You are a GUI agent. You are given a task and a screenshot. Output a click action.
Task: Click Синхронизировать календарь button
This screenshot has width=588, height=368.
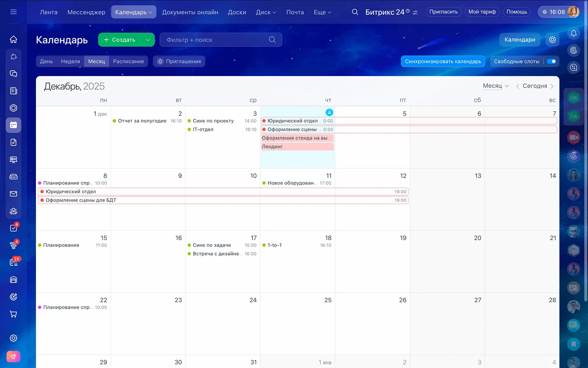443,61
